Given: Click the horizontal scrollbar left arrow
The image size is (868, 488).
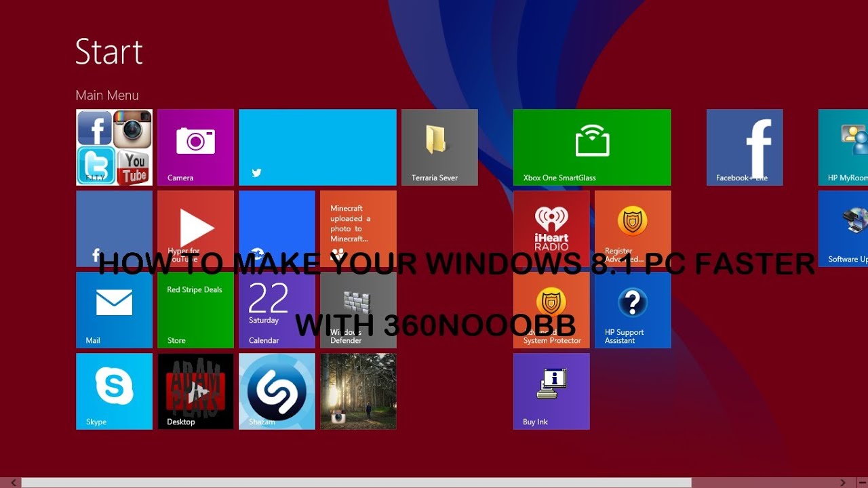Looking at the screenshot, I should tap(12, 483).
